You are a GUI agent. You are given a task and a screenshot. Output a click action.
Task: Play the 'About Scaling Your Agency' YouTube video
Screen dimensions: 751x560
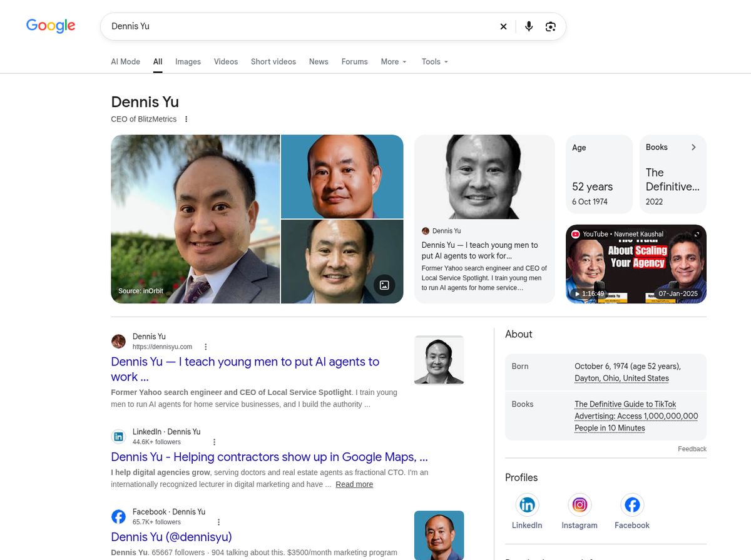(636, 264)
